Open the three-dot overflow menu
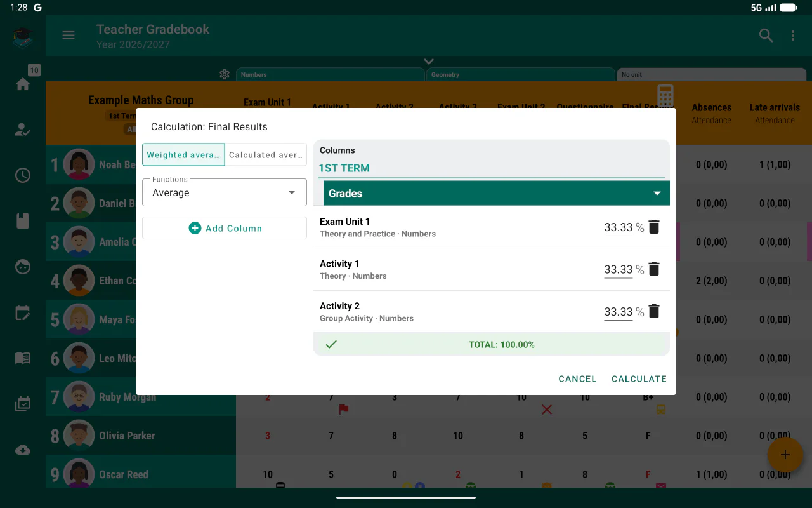This screenshot has width=812, height=508. click(x=793, y=36)
